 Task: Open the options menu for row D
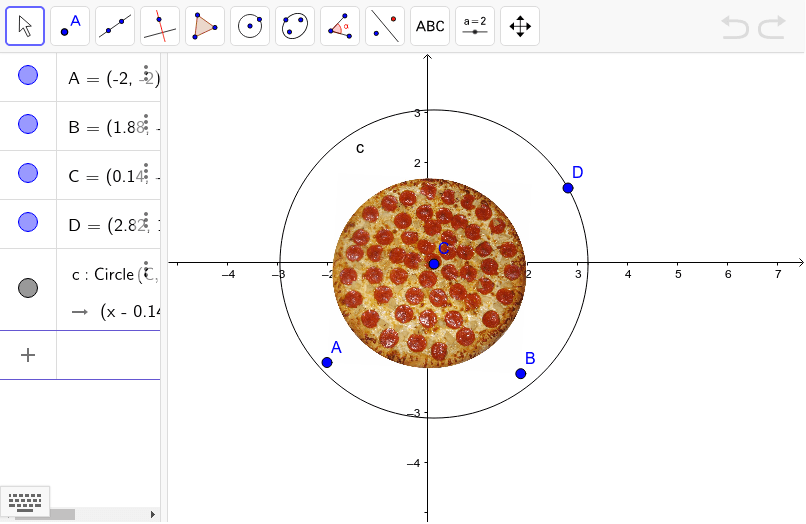point(146,220)
